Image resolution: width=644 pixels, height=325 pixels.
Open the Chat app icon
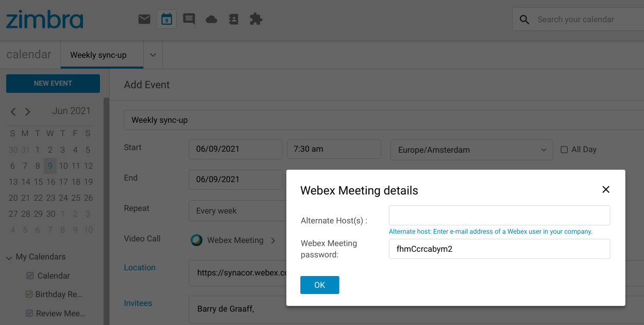(x=189, y=20)
